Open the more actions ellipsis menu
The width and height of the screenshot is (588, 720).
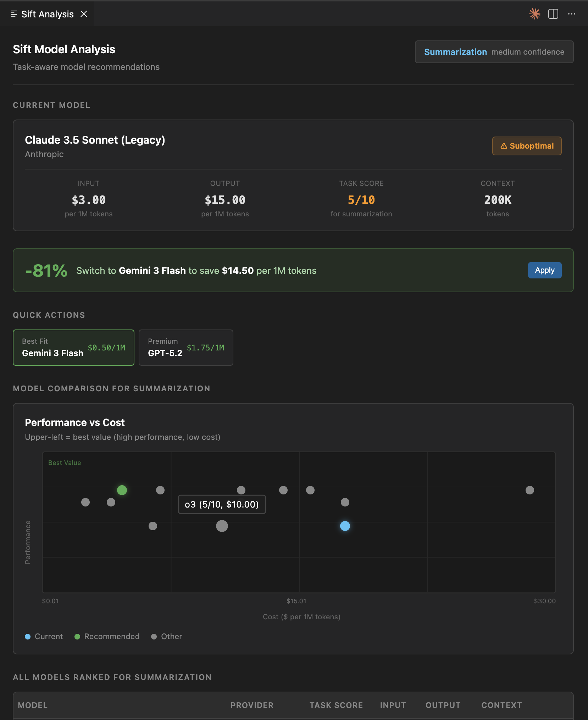click(x=571, y=14)
